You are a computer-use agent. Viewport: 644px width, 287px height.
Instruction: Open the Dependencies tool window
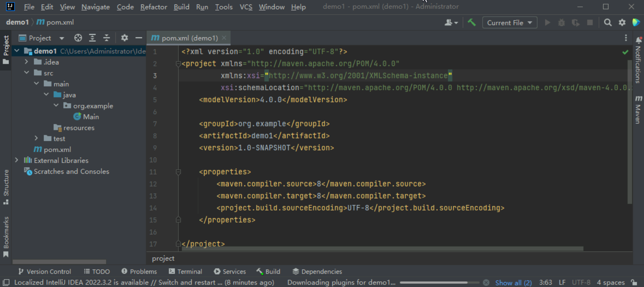pos(317,272)
